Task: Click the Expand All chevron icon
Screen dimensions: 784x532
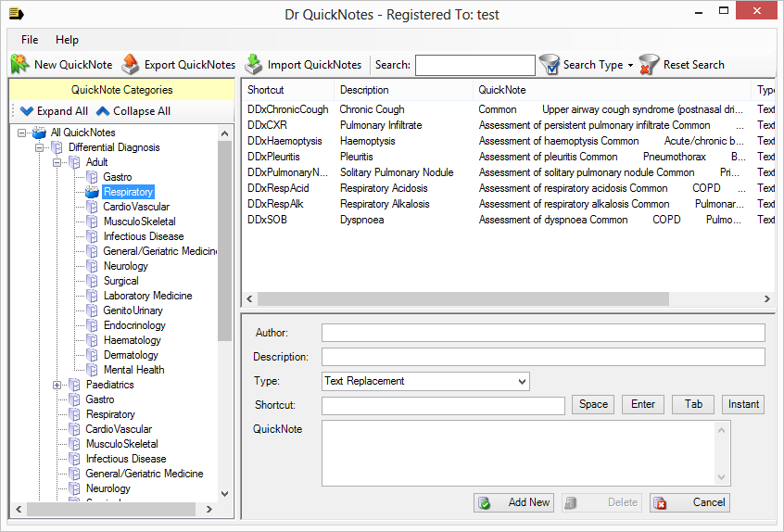Action: [x=27, y=111]
